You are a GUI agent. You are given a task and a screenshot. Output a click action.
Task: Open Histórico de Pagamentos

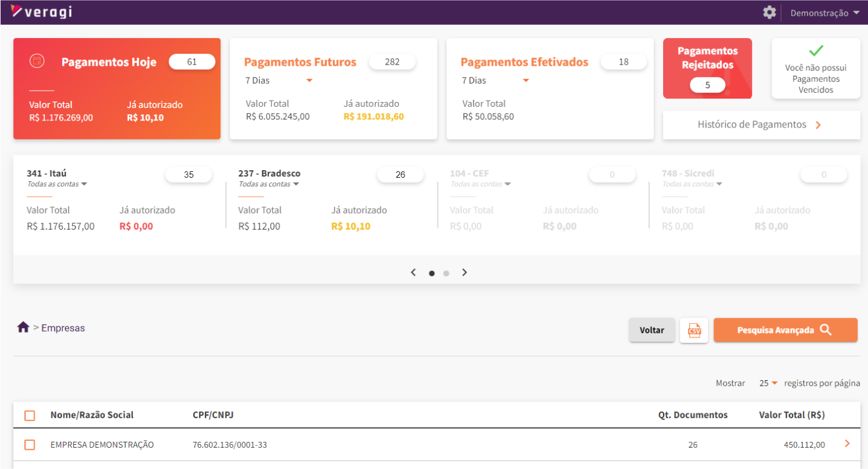(761, 125)
